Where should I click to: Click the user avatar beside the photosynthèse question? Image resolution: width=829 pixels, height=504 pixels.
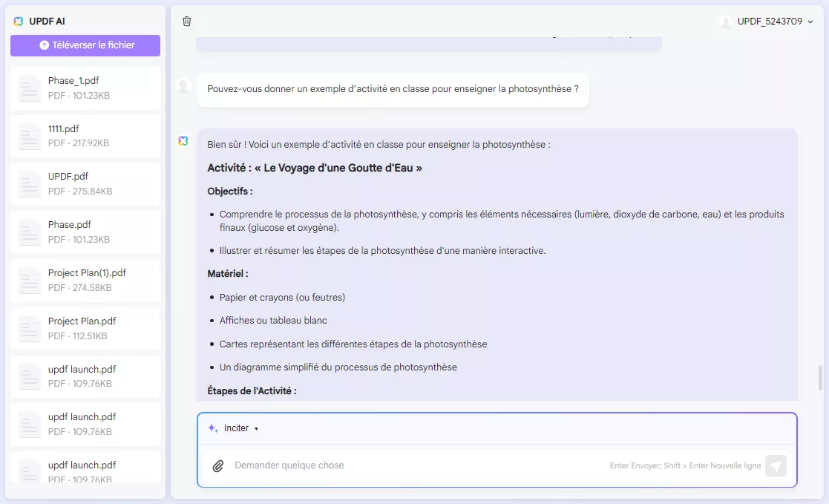(x=183, y=85)
